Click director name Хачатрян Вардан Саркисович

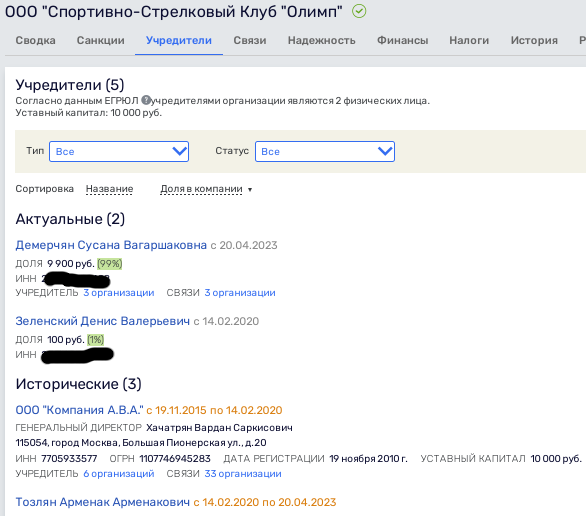(x=219, y=427)
